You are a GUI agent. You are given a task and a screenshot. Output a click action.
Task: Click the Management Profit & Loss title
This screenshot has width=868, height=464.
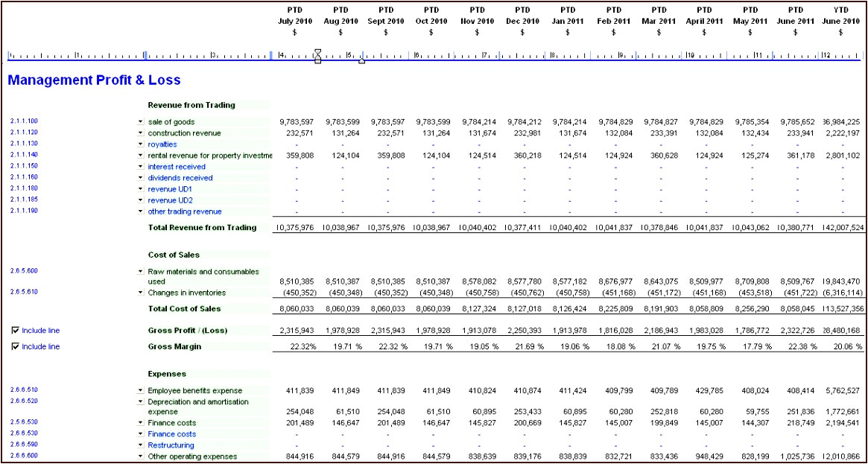(94, 80)
